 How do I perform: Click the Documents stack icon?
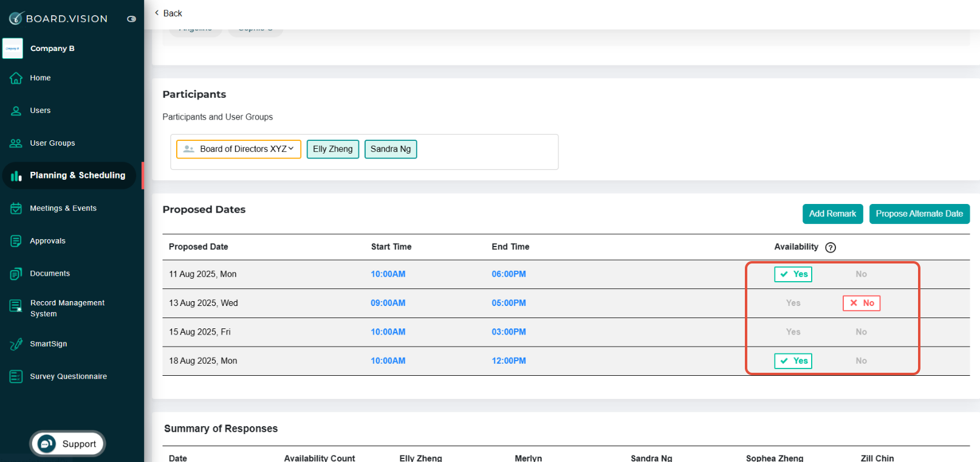(x=16, y=274)
